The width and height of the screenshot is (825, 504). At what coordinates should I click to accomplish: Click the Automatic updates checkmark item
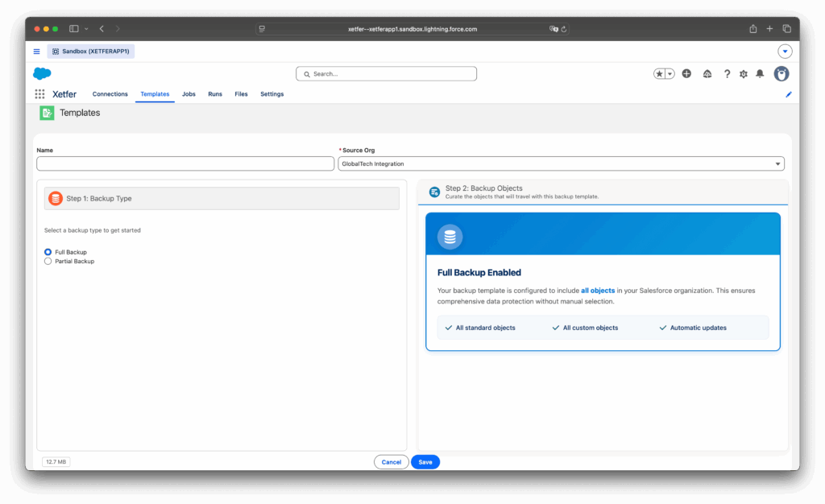coord(693,328)
